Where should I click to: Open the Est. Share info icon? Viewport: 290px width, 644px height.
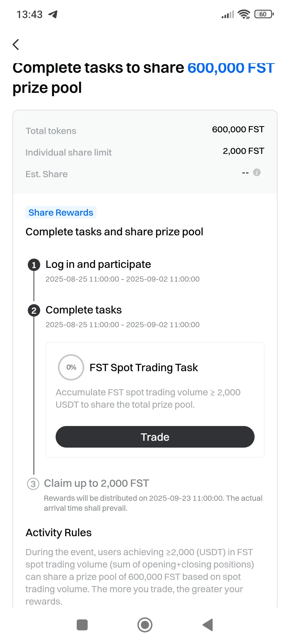tap(257, 172)
